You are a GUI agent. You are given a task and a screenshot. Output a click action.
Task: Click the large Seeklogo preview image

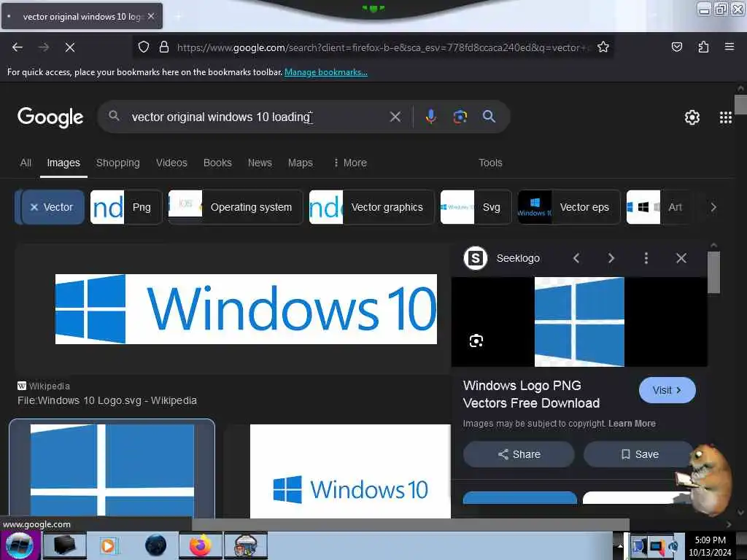[x=579, y=322]
